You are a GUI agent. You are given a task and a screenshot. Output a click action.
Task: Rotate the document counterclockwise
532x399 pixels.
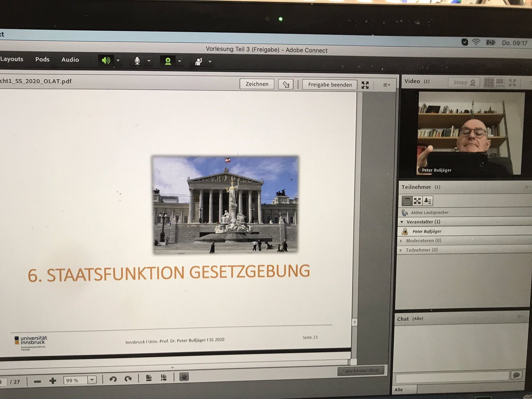tap(113, 379)
